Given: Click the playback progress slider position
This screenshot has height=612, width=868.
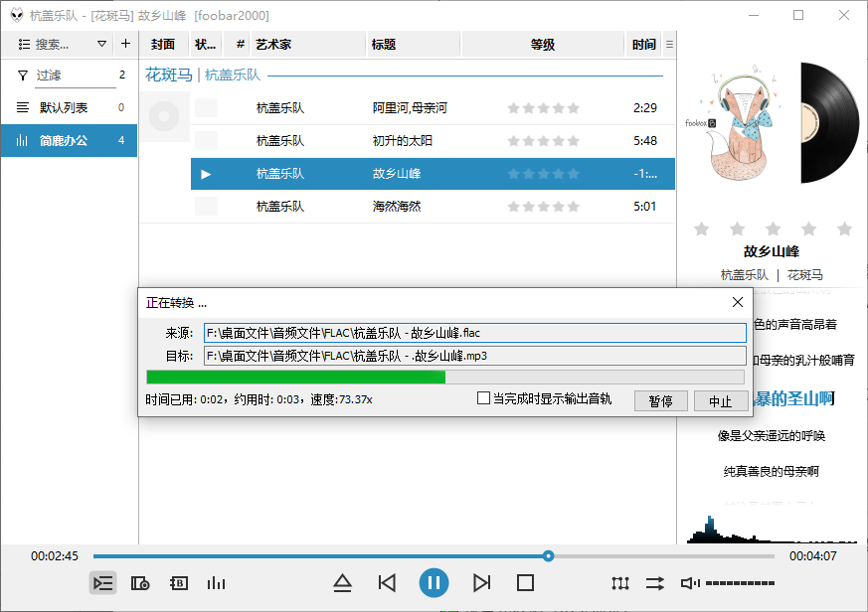Looking at the screenshot, I should click(548, 556).
